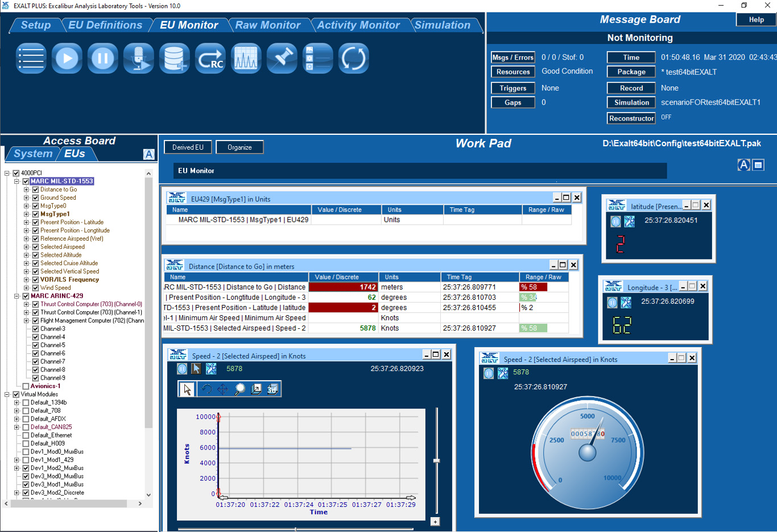The image size is (777, 532).
Task: Click the pushpin toolbar icon
Action: point(282,58)
